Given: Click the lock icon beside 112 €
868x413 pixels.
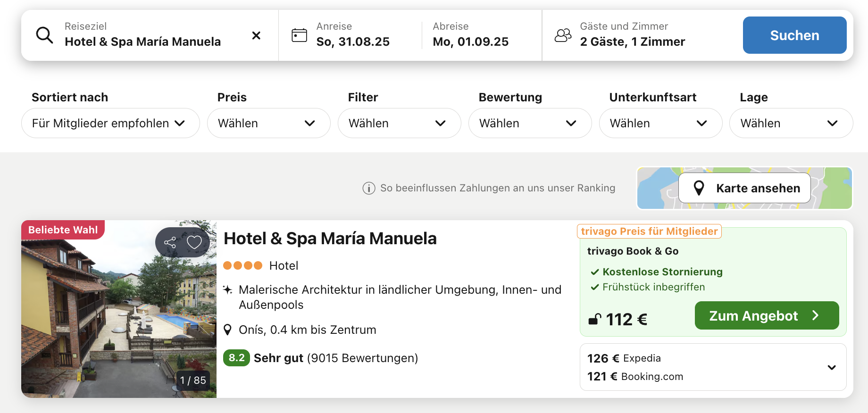Looking at the screenshot, I should (594, 319).
